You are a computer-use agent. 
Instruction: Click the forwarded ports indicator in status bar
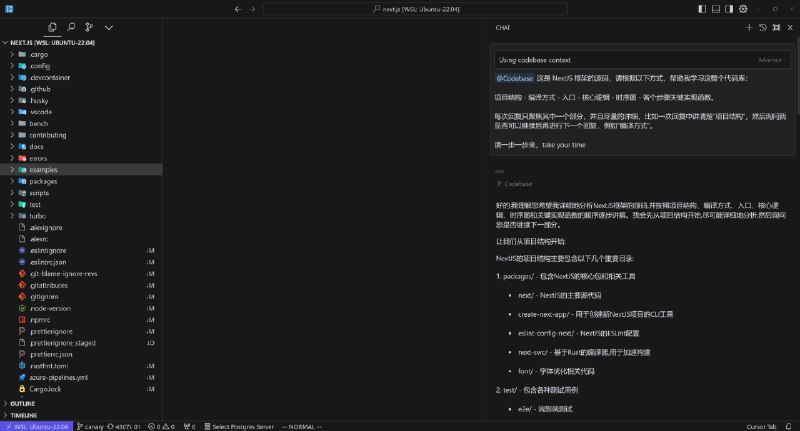tap(189, 426)
